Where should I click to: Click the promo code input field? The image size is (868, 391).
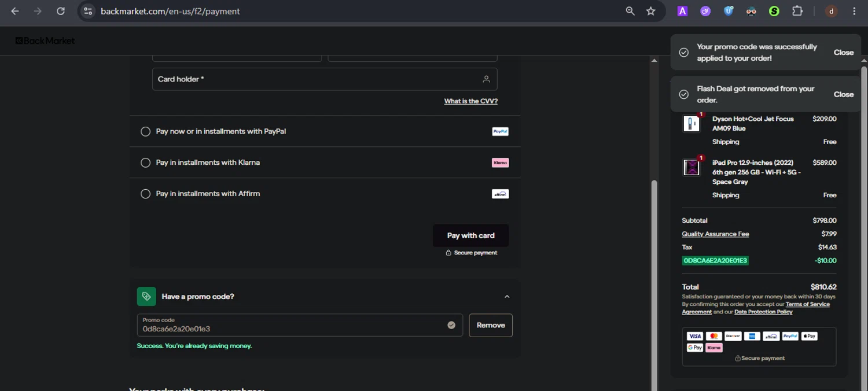point(300,325)
